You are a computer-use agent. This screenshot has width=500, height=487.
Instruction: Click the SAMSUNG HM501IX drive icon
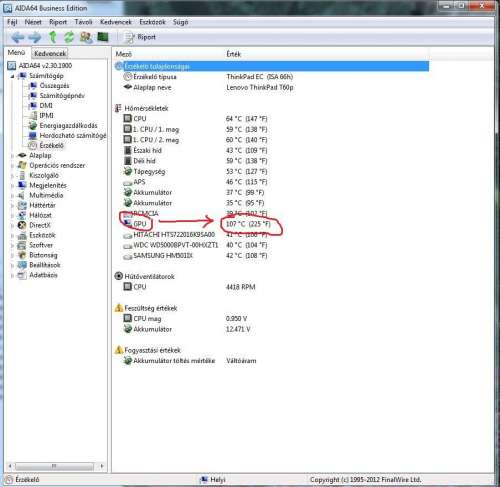point(127,257)
